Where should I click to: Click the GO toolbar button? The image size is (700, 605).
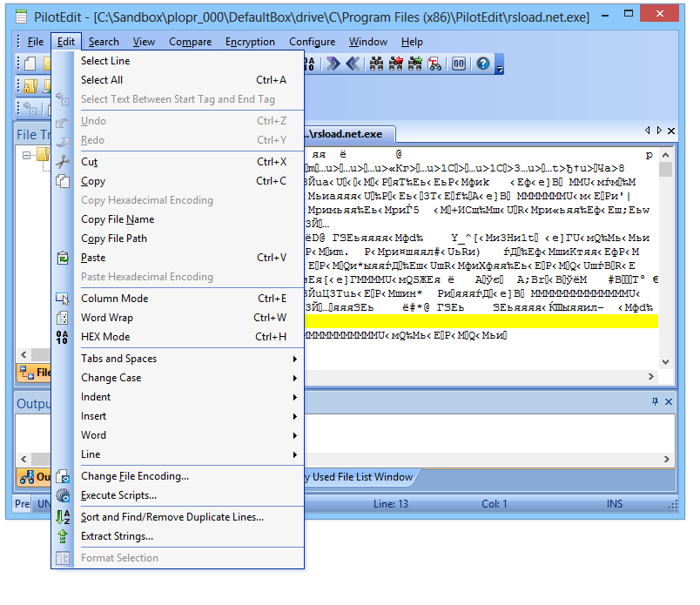[459, 64]
